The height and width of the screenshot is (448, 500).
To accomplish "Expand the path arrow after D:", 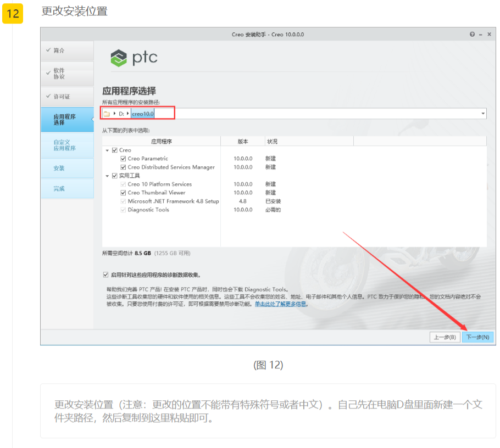I will [x=127, y=114].
